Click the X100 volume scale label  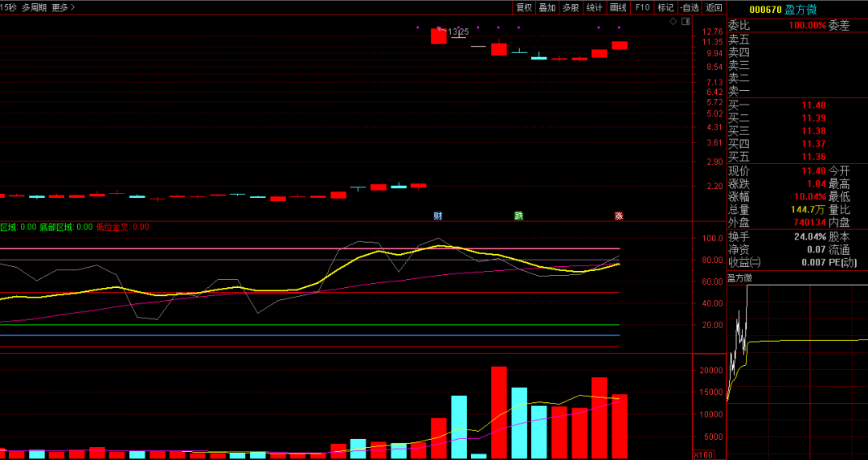coord(703,454)
